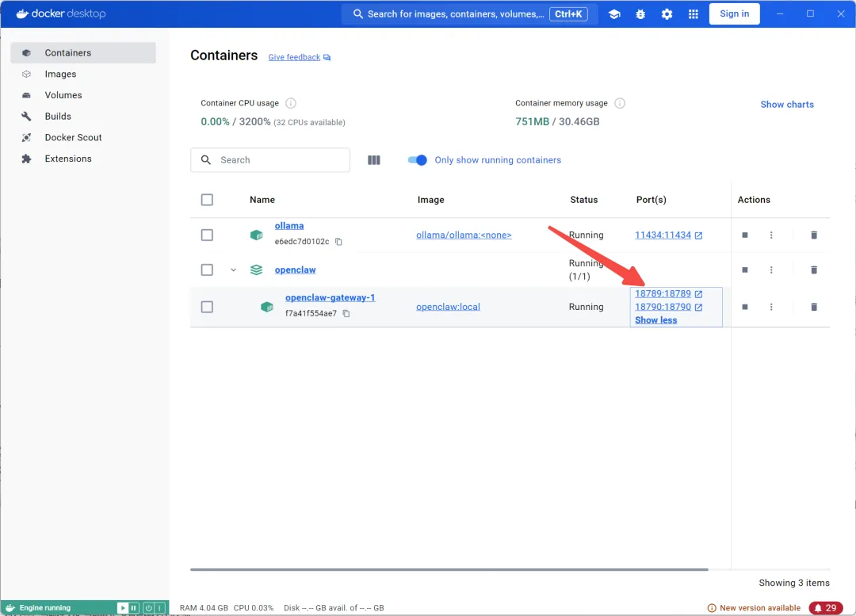Open the openclaw-gateway-1 container link

coord(330,297)
